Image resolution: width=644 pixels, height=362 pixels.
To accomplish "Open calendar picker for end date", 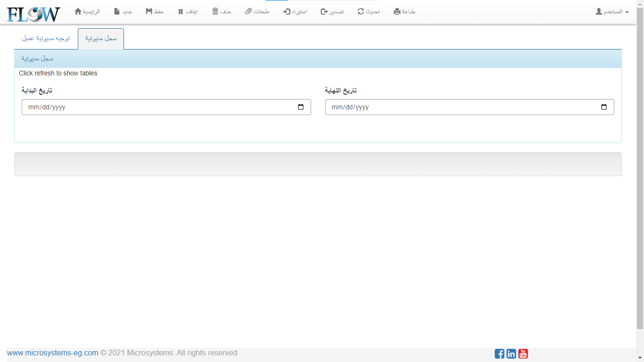I will point(604,107).
